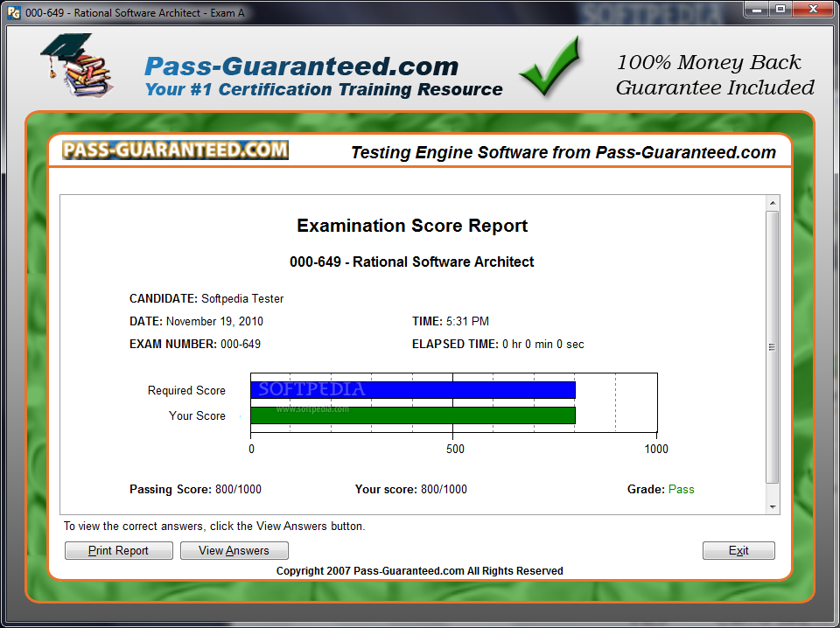Click 'Your #1 Certification Training Resource' tagline
The width and height of the screenshot is (840, 628).
[x=324, y=89]
